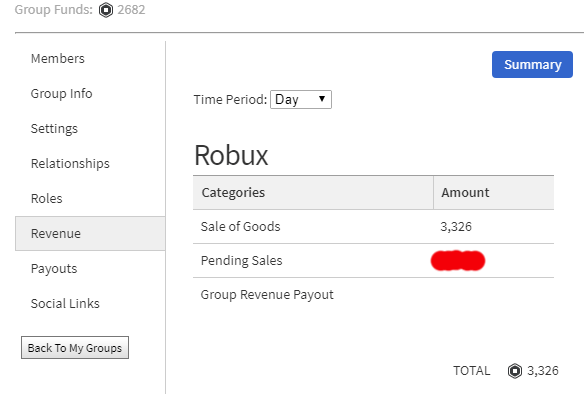
Task: Click the Time Period label
Action: point(231,99)
